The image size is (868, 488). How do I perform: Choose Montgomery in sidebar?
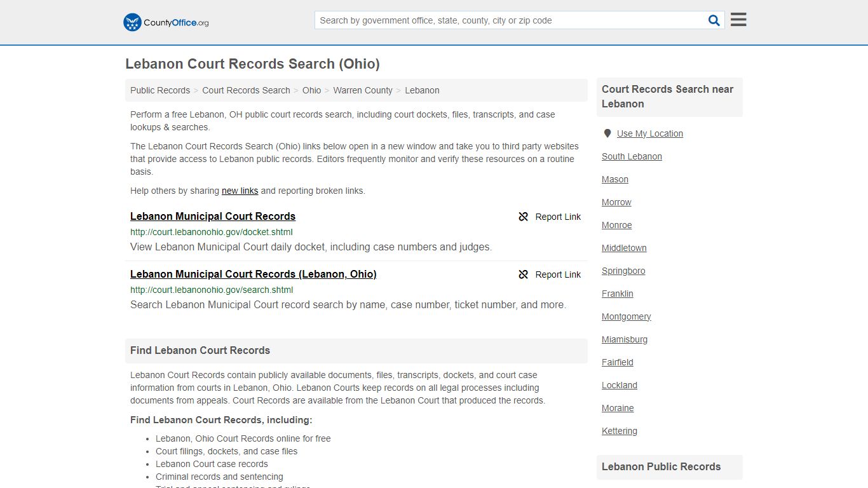coord(627,316)
